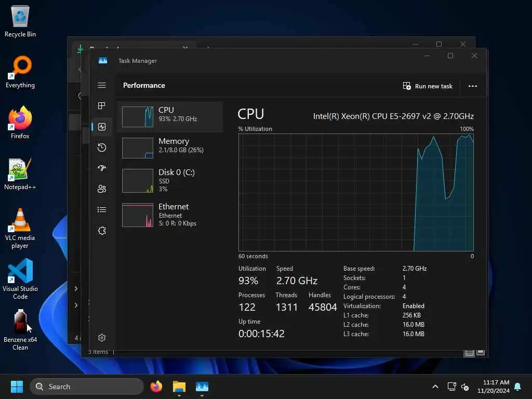Select the Ethernet performance entry
This screenshot has height=399, width=532.
pyautogui.click(x=170, y=215)
